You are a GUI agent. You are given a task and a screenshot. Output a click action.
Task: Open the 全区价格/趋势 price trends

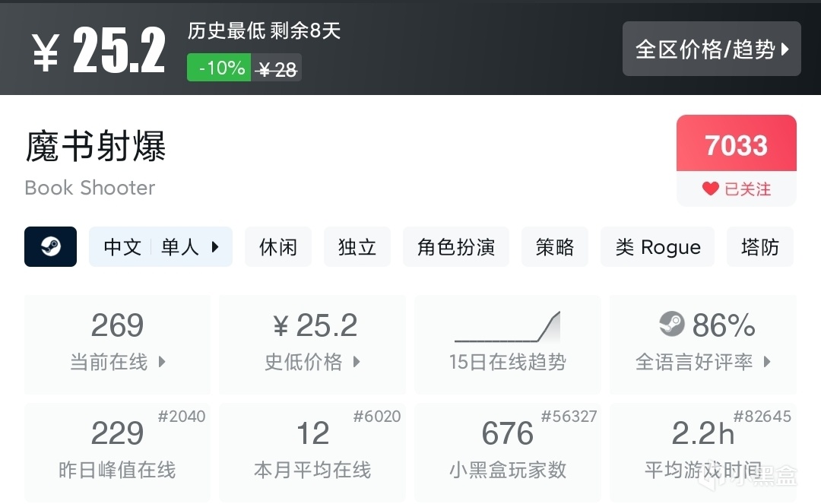click(712, 49)
